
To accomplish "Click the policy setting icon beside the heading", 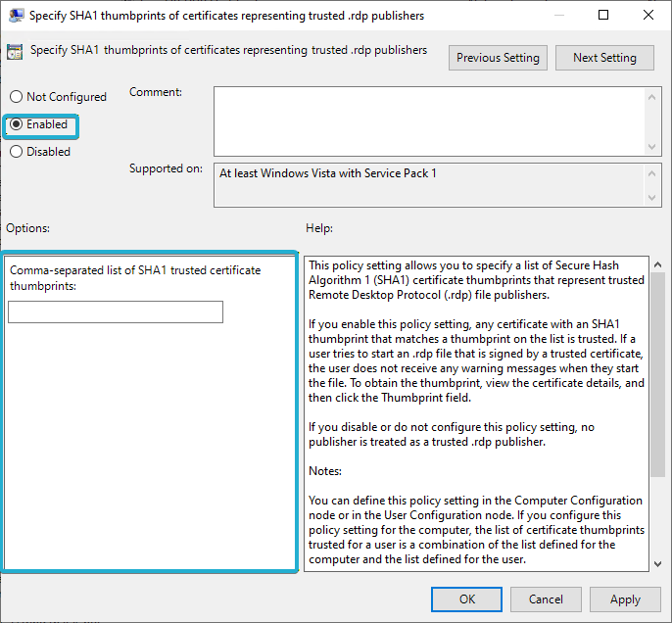I will pos(17,53).
